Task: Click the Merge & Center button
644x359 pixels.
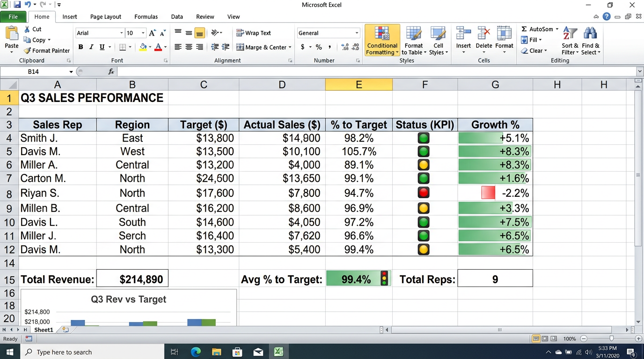Action: (x=263, y=47)
